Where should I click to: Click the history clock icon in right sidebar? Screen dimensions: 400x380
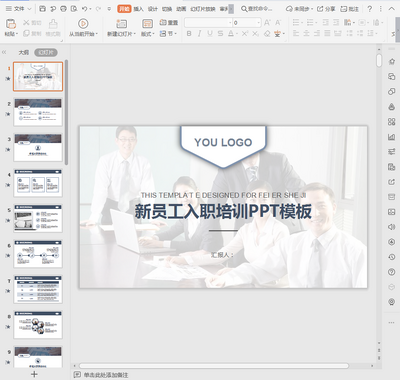[392, 257]
